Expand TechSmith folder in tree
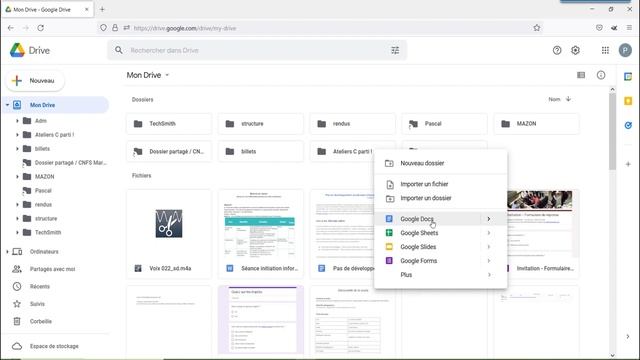The image size is (640, 360). (17, 232)
